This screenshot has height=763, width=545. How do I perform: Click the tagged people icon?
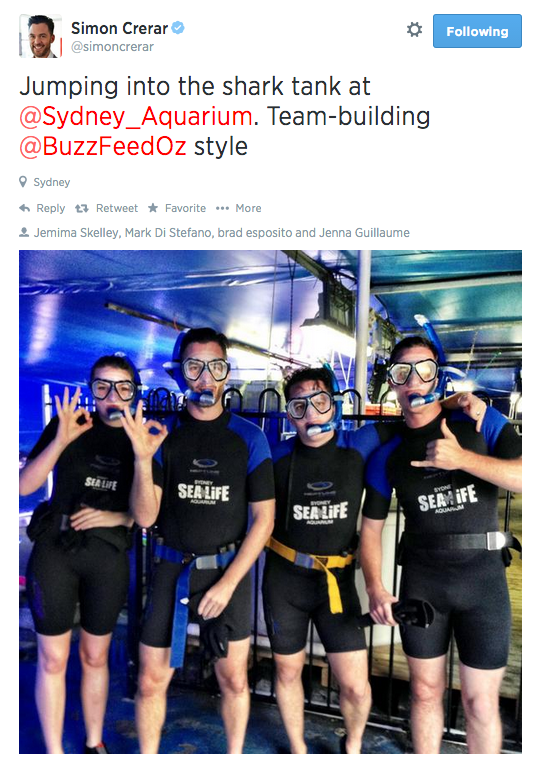point(24,233)
